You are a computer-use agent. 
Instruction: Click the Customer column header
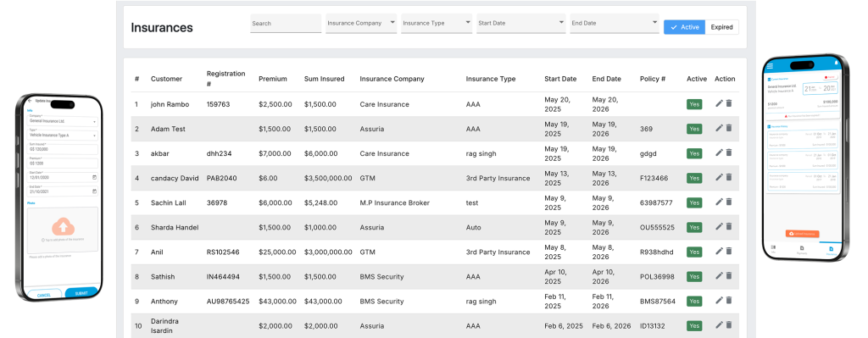point(167,79)
